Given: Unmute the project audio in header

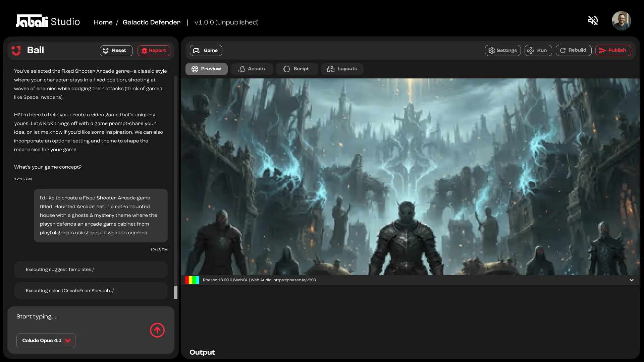Looking at the screenshot, I should [x=593, y=20].
